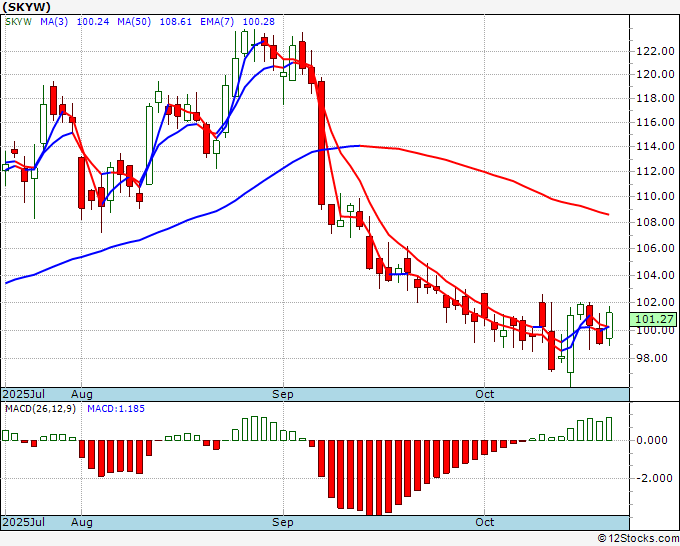680x546 pixels.
Task: Click the 104.00 price axis label
Action: [x=655, y=275]
